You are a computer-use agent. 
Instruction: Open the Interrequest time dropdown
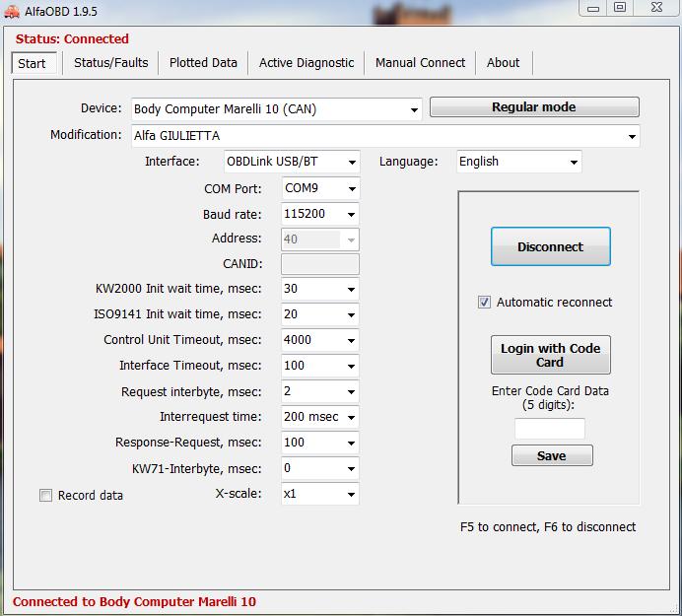(x=320, y=417)
